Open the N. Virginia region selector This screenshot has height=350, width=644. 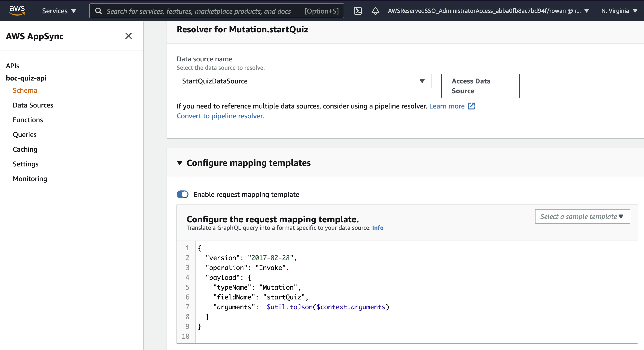point(619,11)
